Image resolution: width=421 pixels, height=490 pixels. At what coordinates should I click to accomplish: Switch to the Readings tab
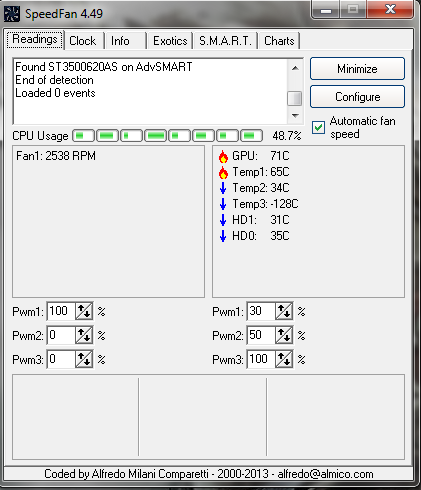(x=35, y=40)
